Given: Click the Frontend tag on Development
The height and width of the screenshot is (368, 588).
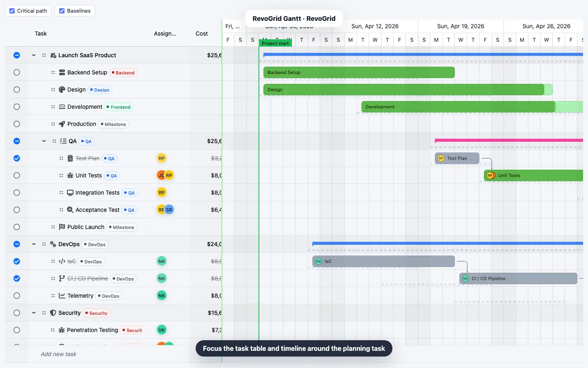Looking at the screenshot, I should pos(119,107).
